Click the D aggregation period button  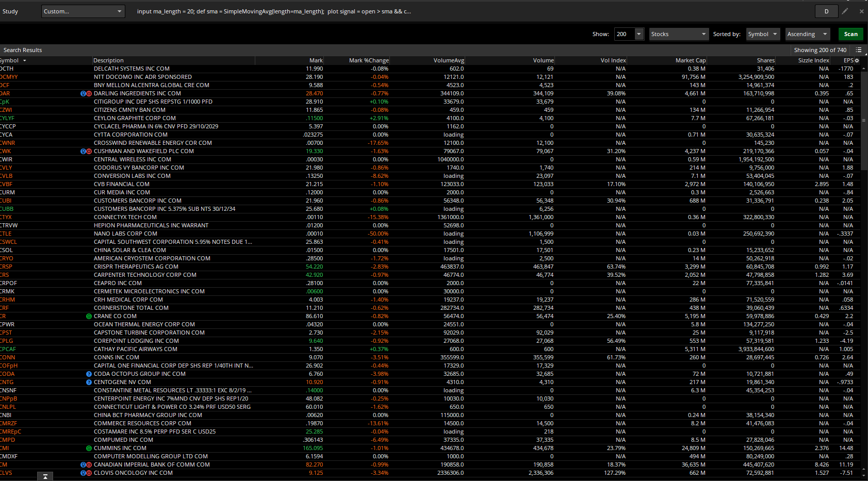pyautogui.click(x=826, y=11)
